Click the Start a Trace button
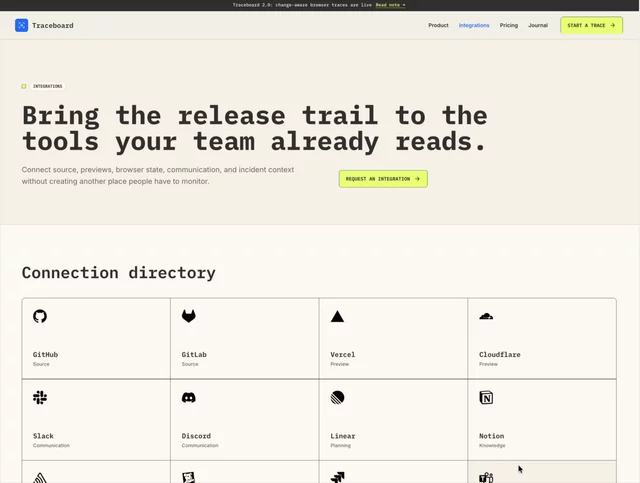The height and width of the screenshot is (483, 640). (x=591, y=25)
